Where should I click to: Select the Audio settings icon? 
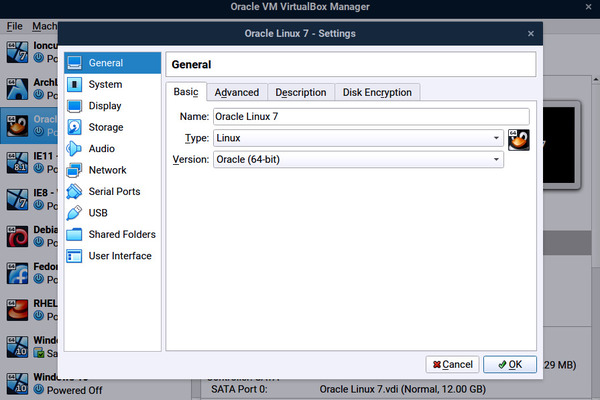(75, 149)
